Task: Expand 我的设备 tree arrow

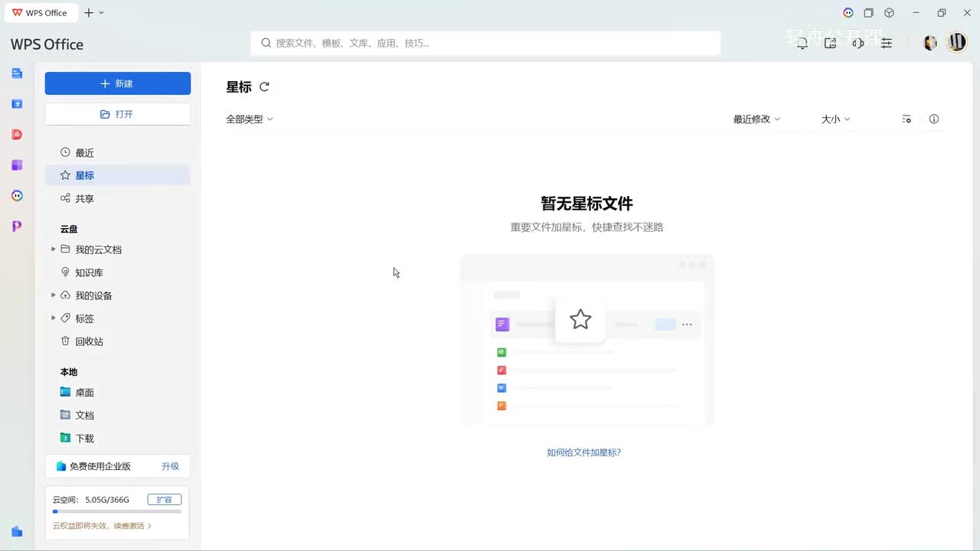Action: point(53,295)
